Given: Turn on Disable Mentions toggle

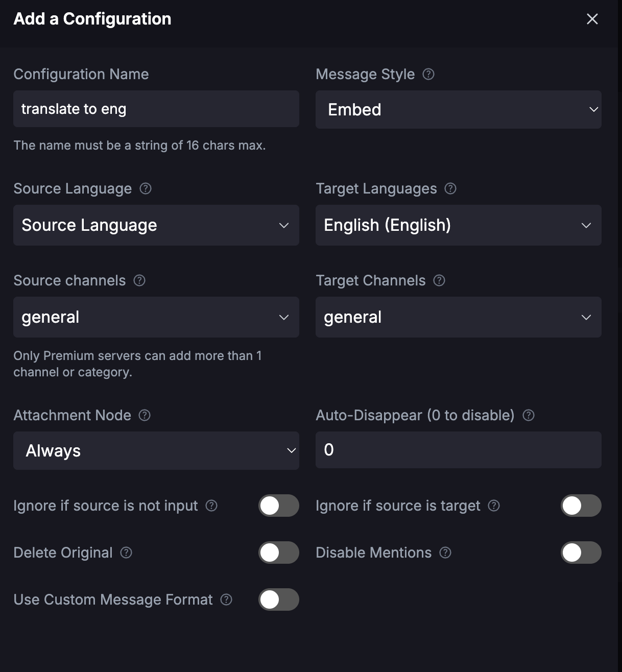Looking at the screenshot, I should [581, 553].
